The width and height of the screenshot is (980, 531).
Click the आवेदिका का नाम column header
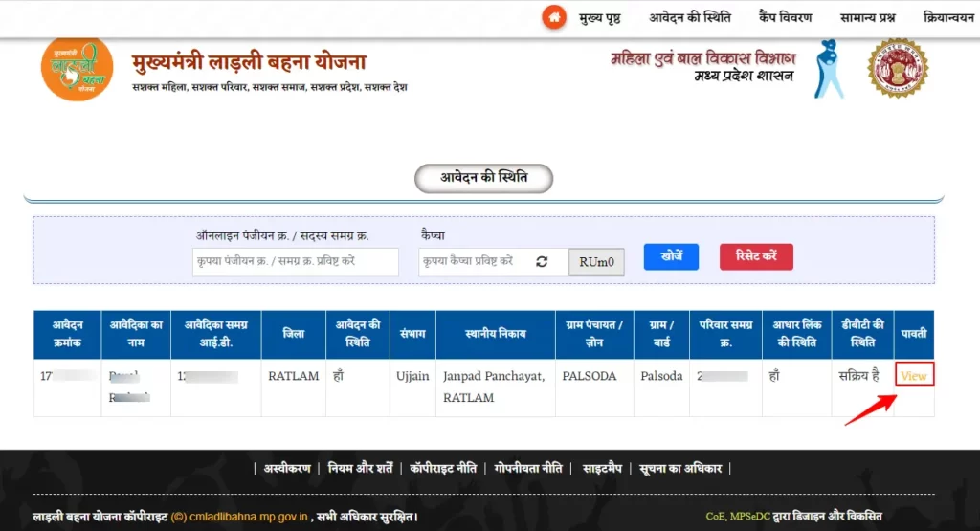point(136,334)
